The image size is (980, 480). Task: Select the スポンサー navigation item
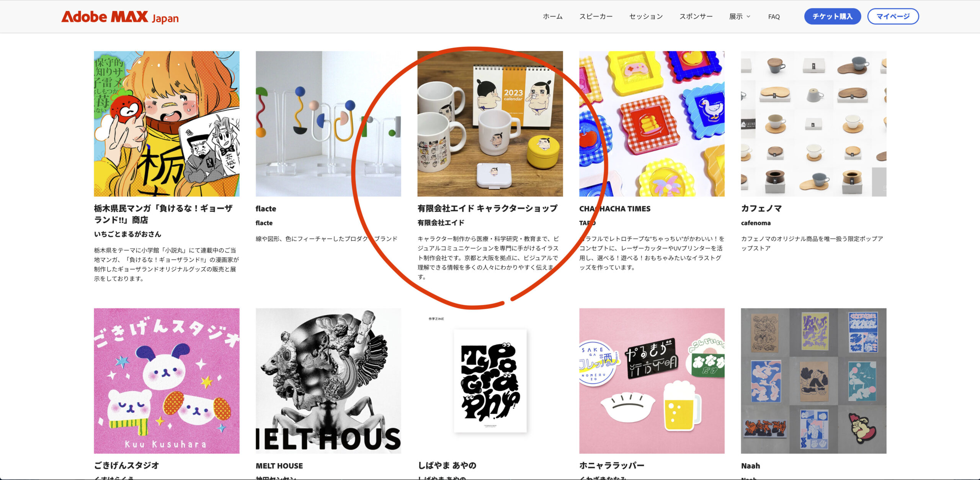696,16
